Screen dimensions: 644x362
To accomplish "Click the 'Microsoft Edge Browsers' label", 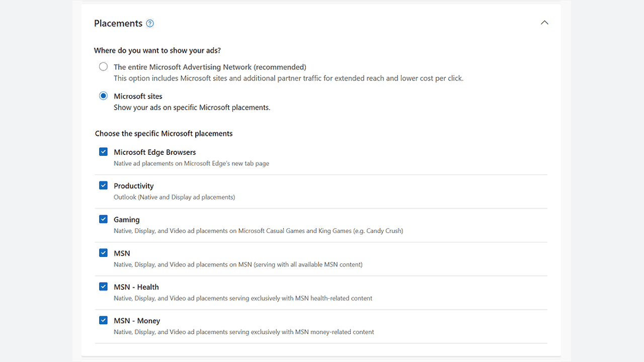I will point(154,152).
